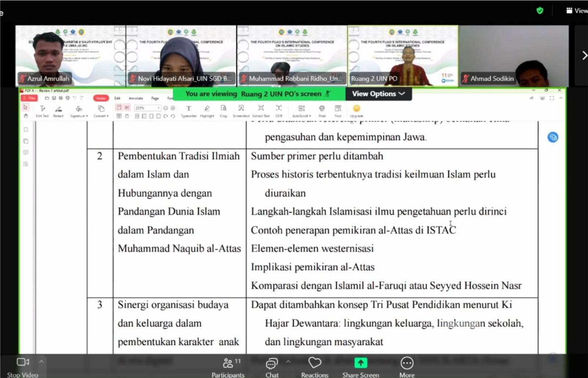
Task: Activate the Highlight tool
Action: pyautogui.click(x=207, y=110)
